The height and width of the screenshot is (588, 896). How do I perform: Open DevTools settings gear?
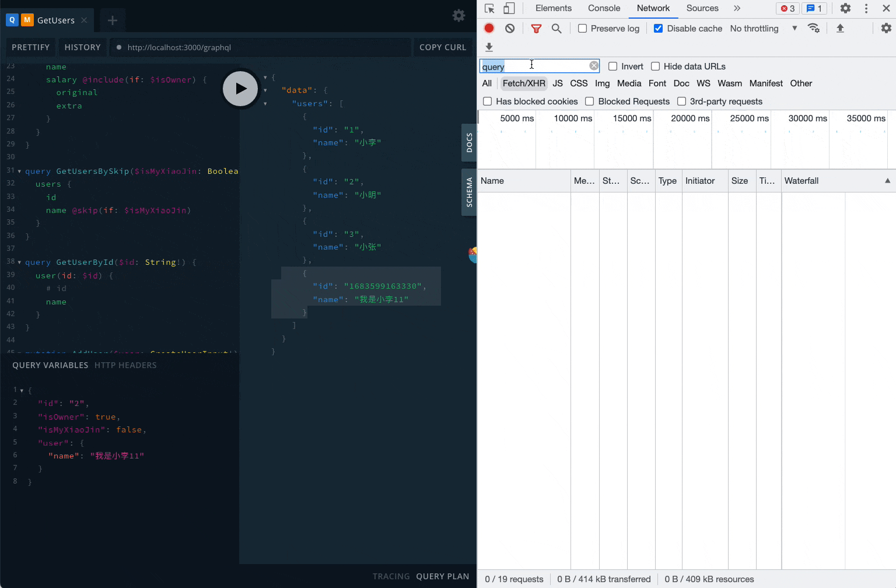coord(845,8)
